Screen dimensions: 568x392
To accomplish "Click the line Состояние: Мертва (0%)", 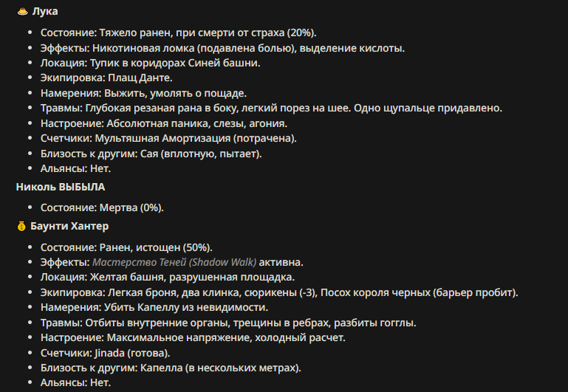I will pyautogui.click(x=102, y=207).
